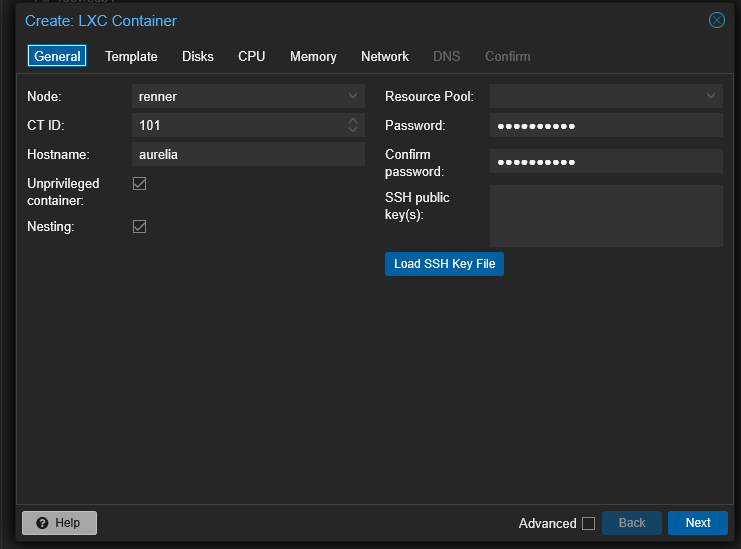Screen dimensions: 741x549
Task: Click Load SSH Key File button
Action: point(444,264)
